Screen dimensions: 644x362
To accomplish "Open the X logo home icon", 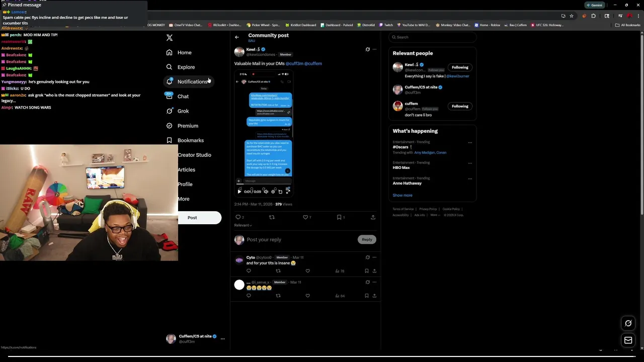I will click(x=170, y=38).
